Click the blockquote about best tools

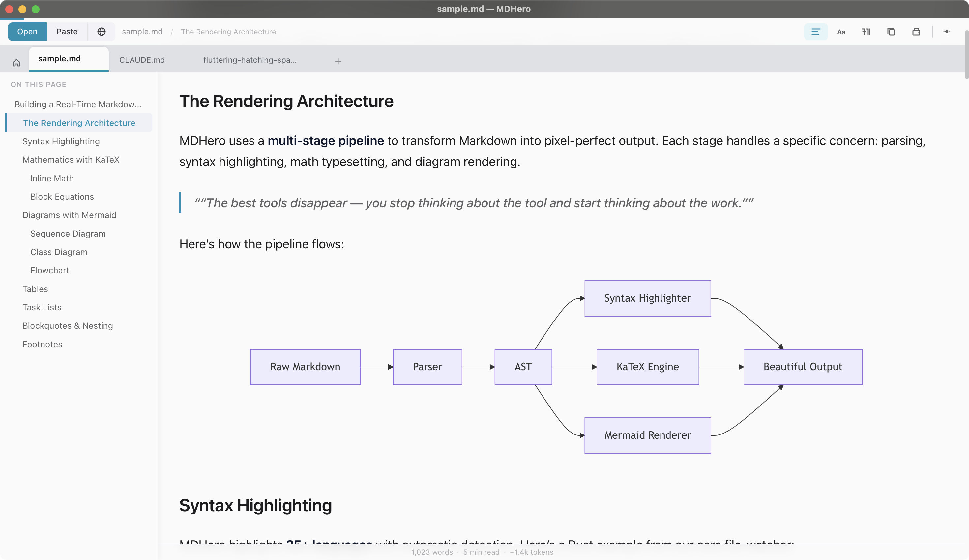pos(474,203)
